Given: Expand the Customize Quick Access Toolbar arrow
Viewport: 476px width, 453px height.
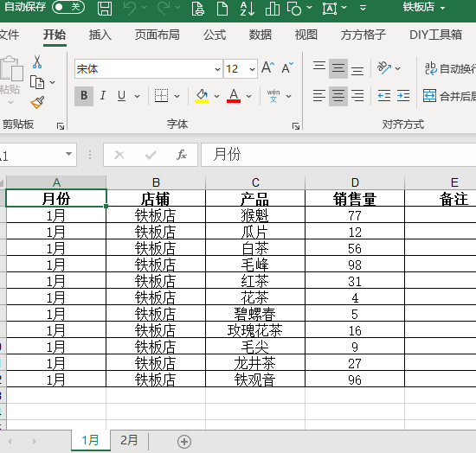Looking at the screenshot, I should coord(363,8).
